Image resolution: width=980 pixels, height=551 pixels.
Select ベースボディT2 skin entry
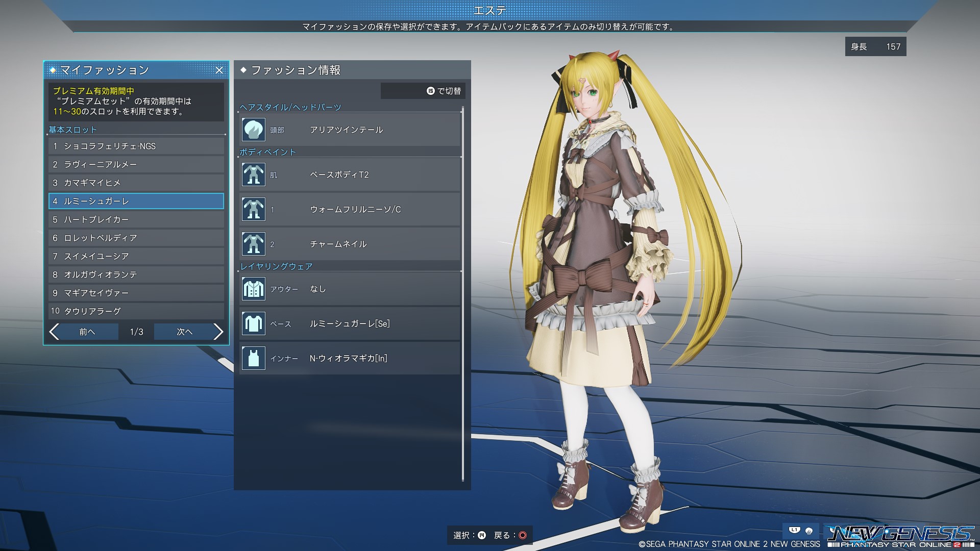tap(350, 174)
